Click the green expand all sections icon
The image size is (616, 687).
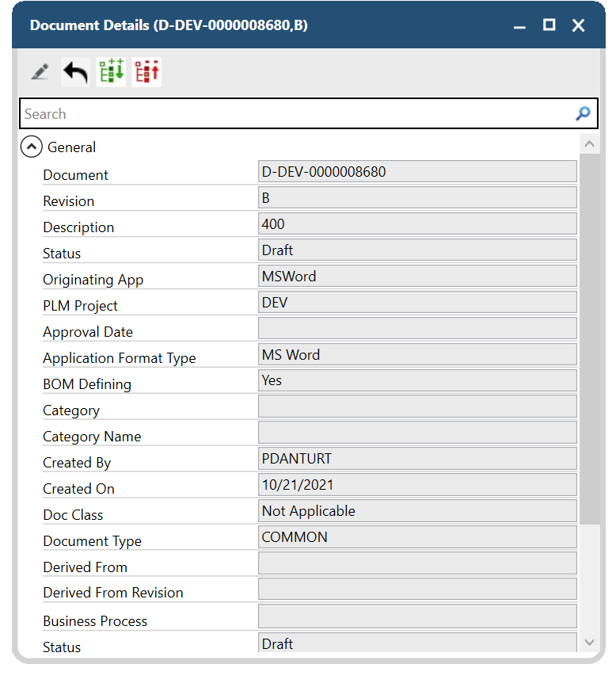(x=111, y=72)
